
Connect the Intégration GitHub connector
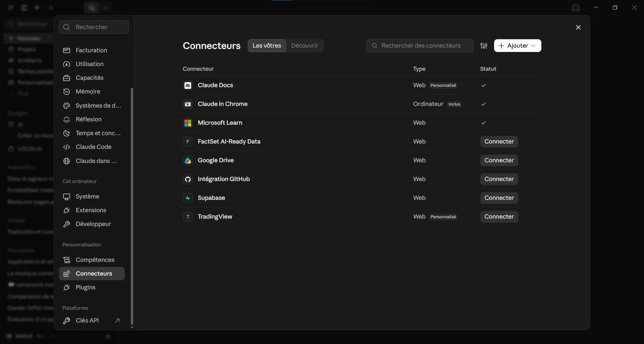point(499,179)
